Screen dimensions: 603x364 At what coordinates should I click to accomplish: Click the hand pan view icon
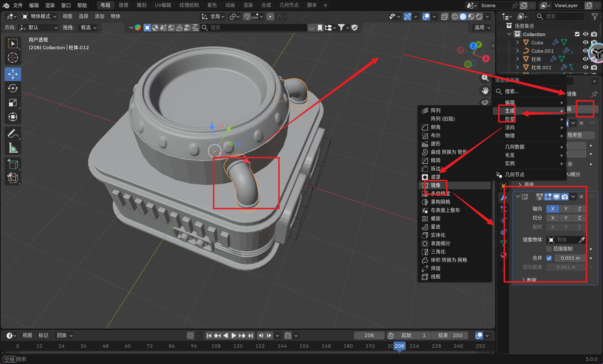click(x=485, y=91)
